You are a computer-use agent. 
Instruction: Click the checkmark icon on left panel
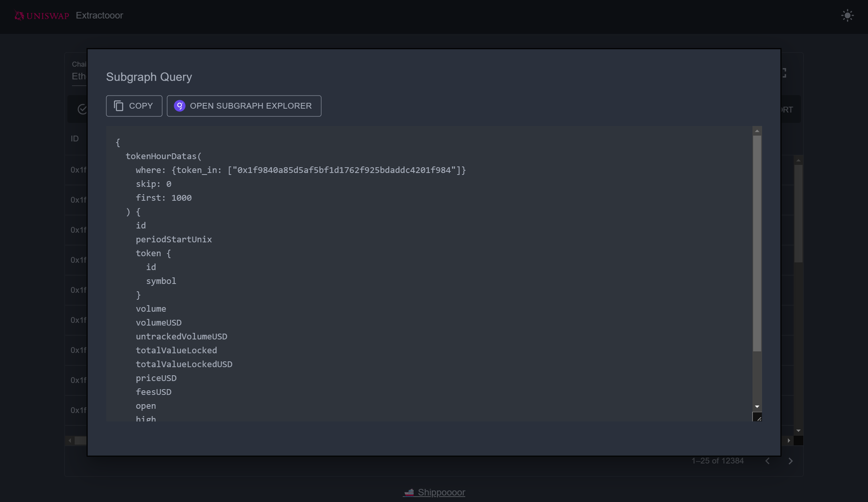pyautogui.click(x=82, y=109)
